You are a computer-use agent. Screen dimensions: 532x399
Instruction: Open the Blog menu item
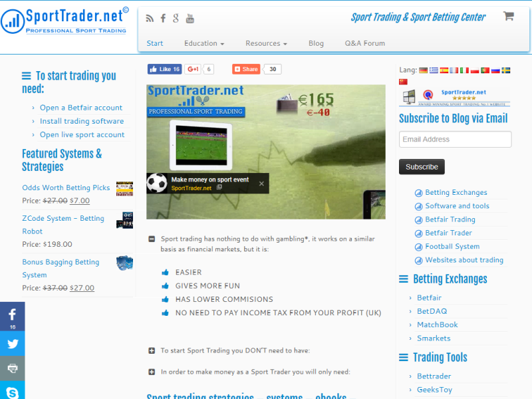(x=316, y=43)
